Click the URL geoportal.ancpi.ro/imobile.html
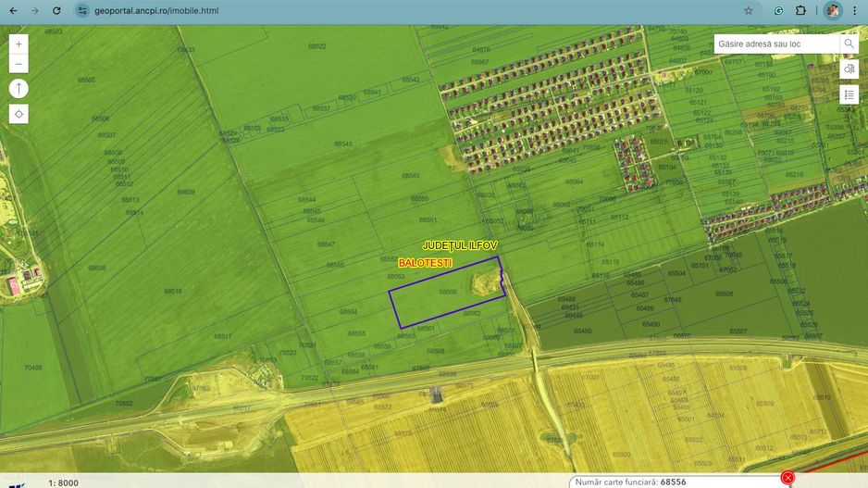Image resolution: width=868 pixels, height=488 pixels. (x=156, y=10)
